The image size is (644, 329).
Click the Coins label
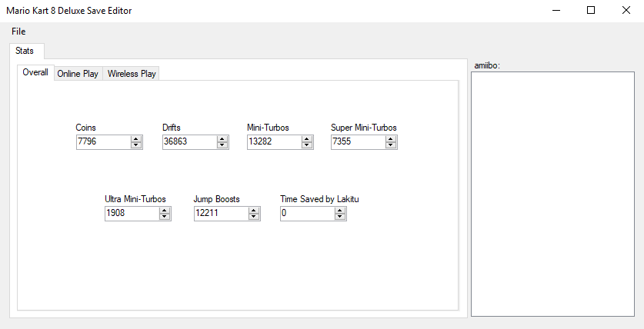[86, 128]
